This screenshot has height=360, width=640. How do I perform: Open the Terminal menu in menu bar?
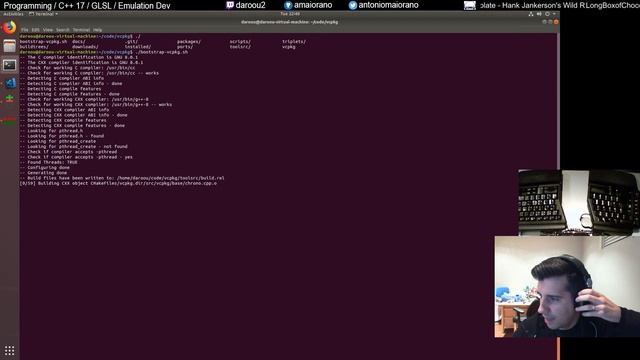click(x=81, y=30)
